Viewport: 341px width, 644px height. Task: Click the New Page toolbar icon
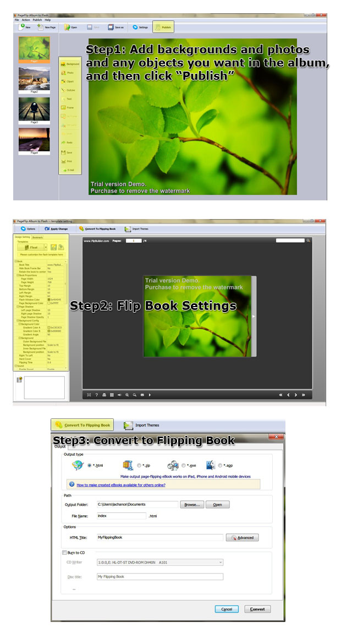tap(46, 27)
